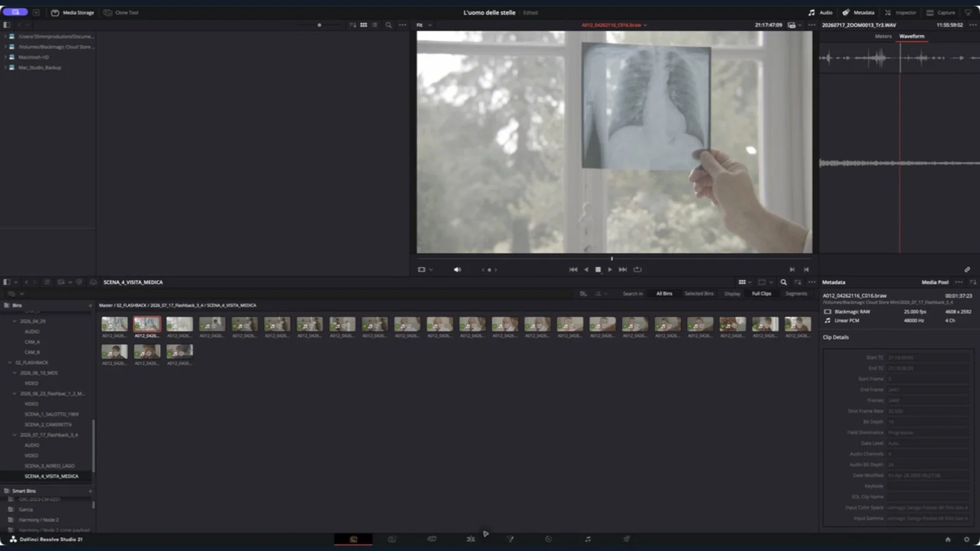Image resolution: width=980 pixels, height=551 pixels.
Task: Jump to first frame in viewer
Action: point(573,269)
